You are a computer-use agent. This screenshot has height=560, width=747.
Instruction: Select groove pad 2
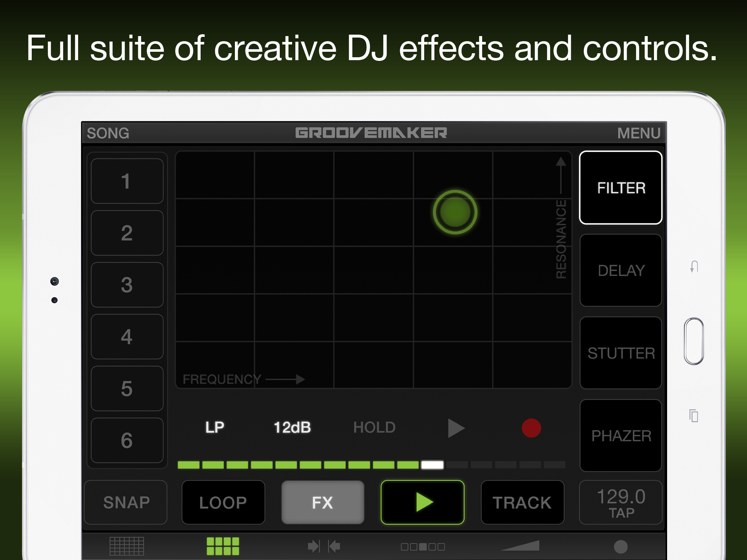[127, 233]
